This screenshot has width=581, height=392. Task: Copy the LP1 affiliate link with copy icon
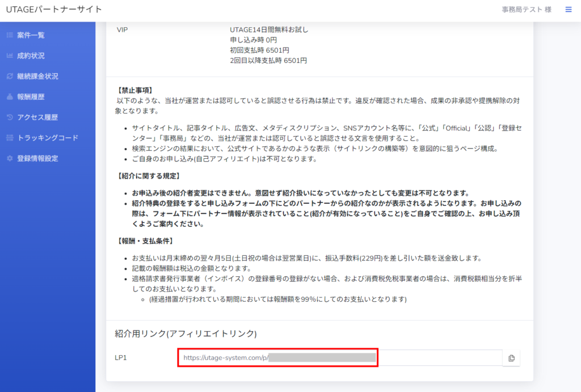(x=511, y=358)
